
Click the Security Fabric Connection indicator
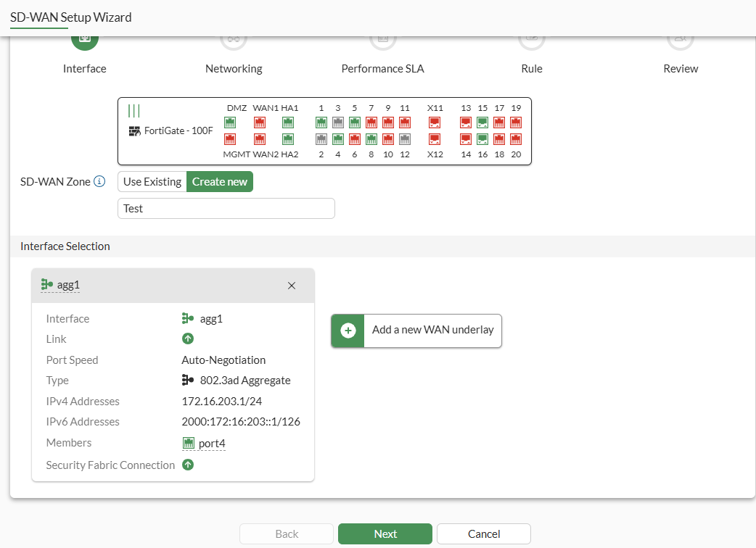[187, 465]
